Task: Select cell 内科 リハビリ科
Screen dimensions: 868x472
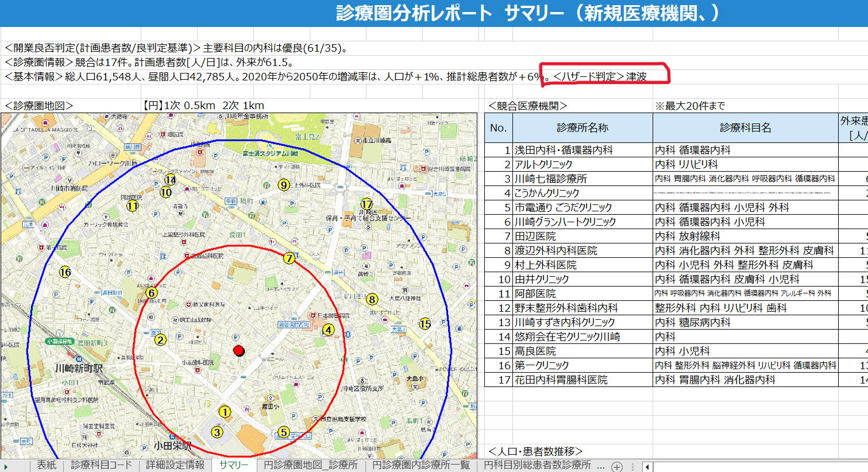Action: point(746,164)
